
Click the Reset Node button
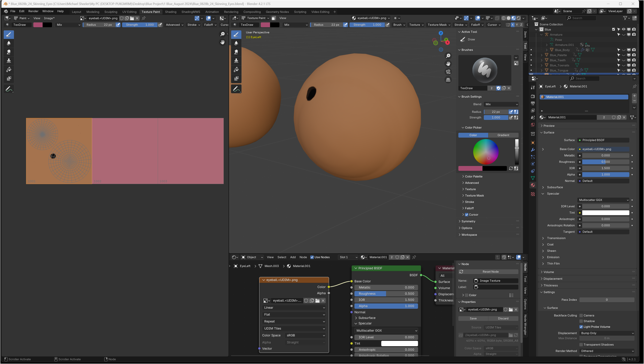(488, 272)
